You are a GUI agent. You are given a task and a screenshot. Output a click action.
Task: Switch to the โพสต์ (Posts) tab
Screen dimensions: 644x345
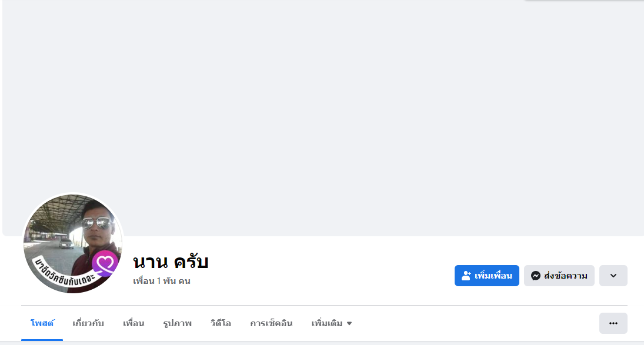point(42,323)
